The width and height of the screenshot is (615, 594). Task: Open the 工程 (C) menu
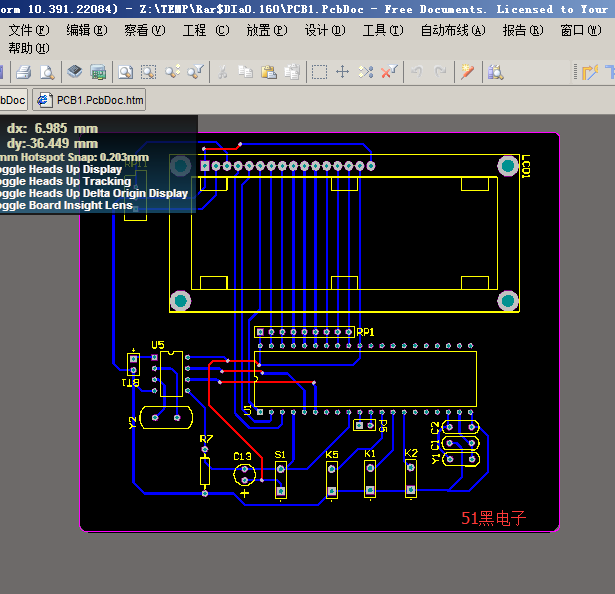(206, 30)
